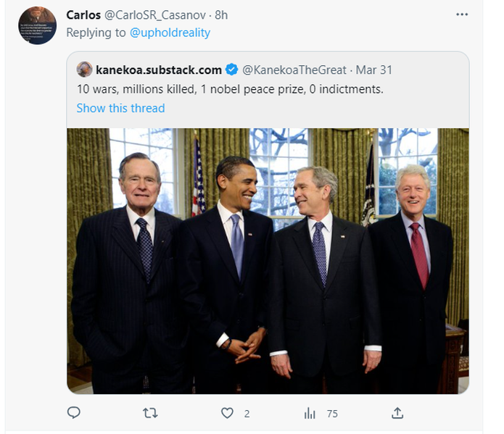Like the tweet with the heart icon
This screenshot has height=434, width=504.
(228, 413)
